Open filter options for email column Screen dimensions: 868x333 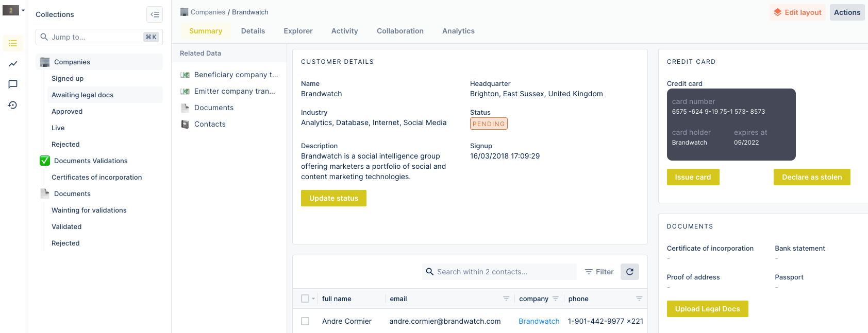506,299
